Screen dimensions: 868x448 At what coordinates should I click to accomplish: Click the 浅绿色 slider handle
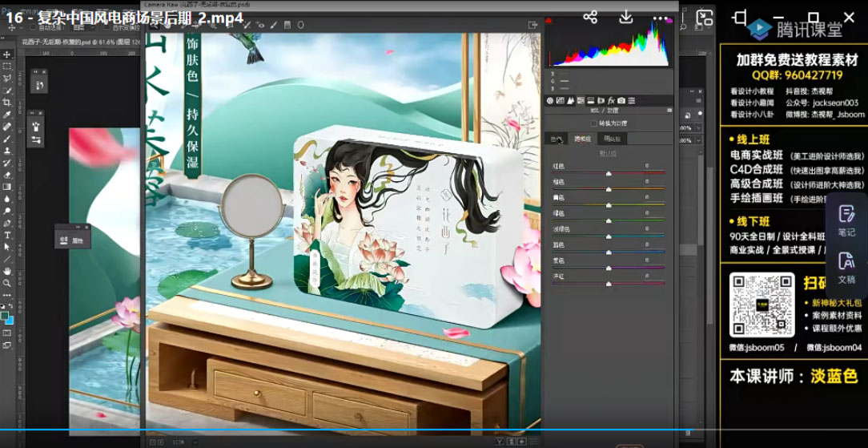(x=609, y=236)
